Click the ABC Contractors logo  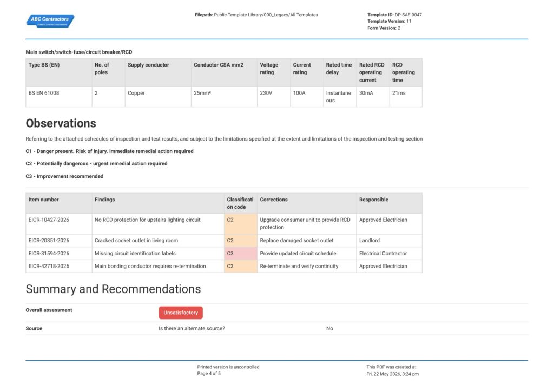click(x=50, y=21)
